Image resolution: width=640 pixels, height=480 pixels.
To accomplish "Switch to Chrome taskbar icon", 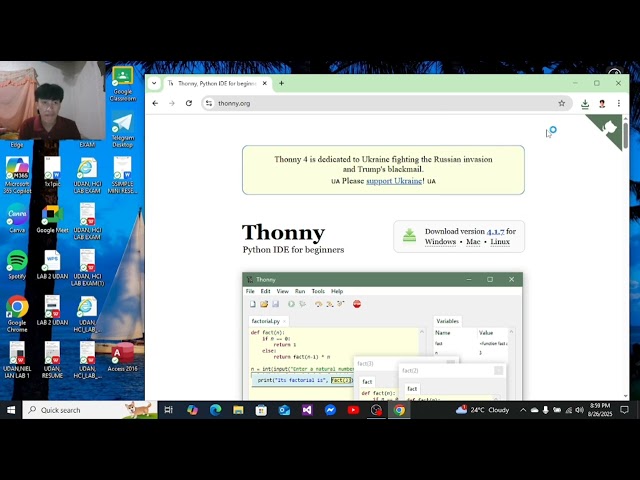I will click(x=399, y=410).
